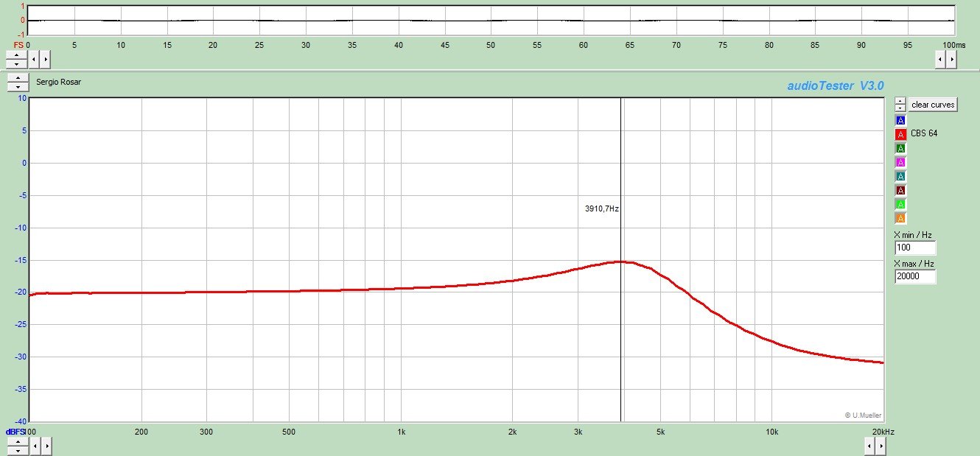Image resolution: width=980 pixels, height=456 pixels.
Task: Click down arrow beside clear curves button
Action: point(900,108)
